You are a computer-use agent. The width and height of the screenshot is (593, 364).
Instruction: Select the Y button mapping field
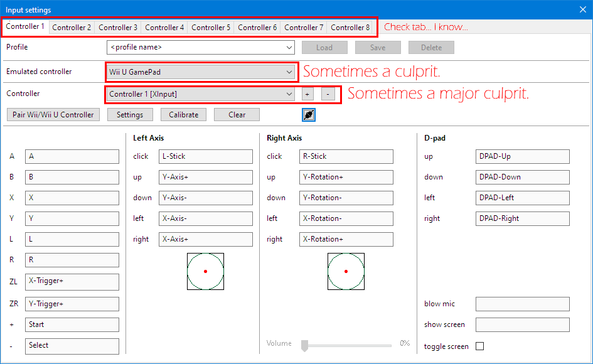click(72, 218)
